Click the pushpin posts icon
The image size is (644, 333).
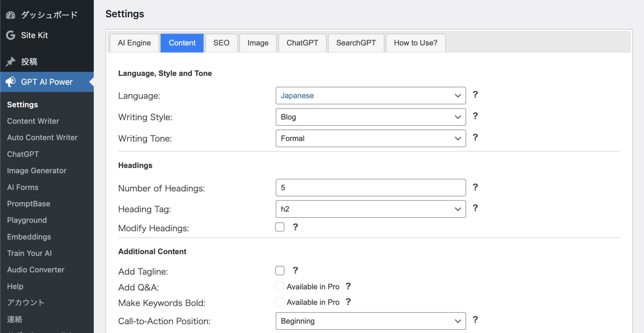coord(11,62)
